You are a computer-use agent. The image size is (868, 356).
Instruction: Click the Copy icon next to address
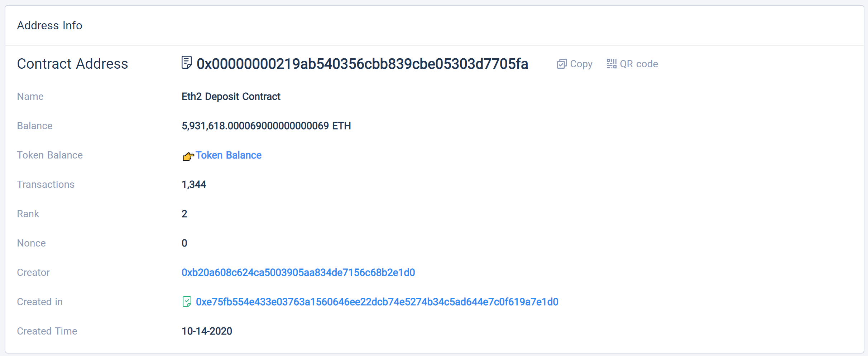point(562,64)
